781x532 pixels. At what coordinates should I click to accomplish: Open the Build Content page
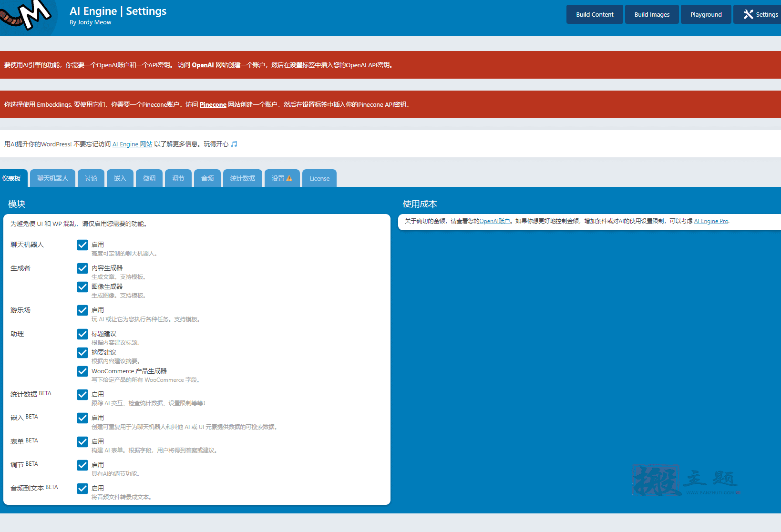[595, 14]
